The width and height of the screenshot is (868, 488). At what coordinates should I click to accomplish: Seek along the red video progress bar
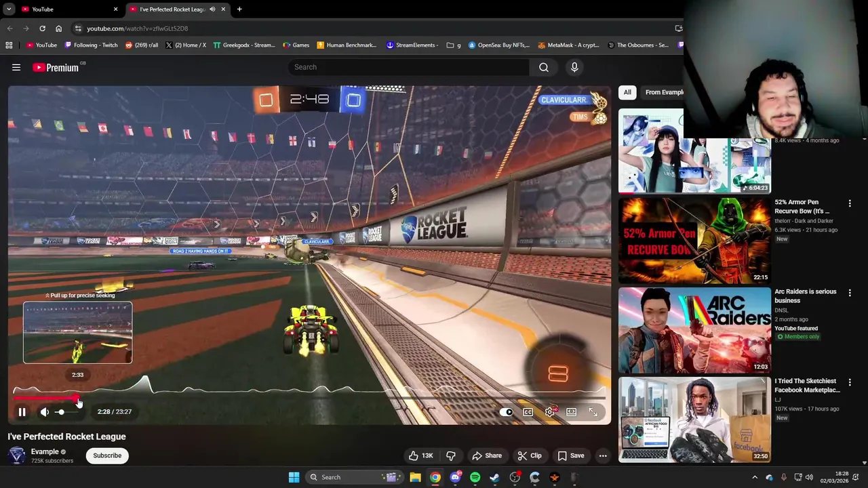[x=309, y=399]
